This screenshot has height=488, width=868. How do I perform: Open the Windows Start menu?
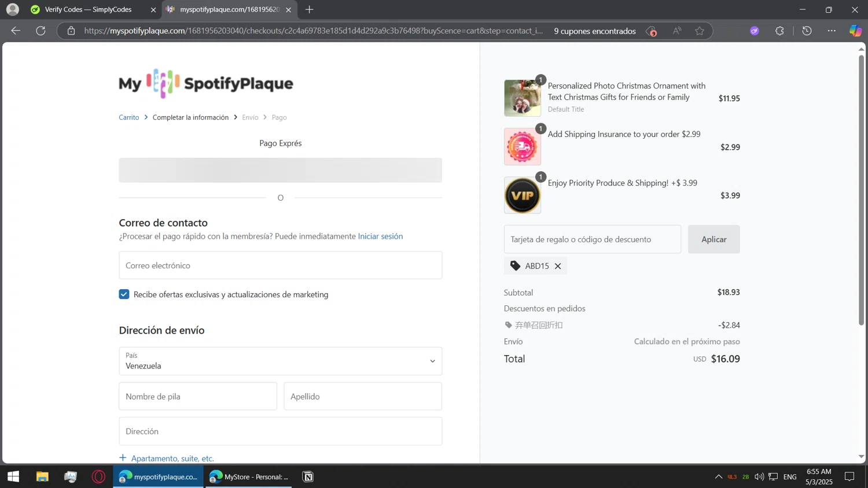[13, 476]
